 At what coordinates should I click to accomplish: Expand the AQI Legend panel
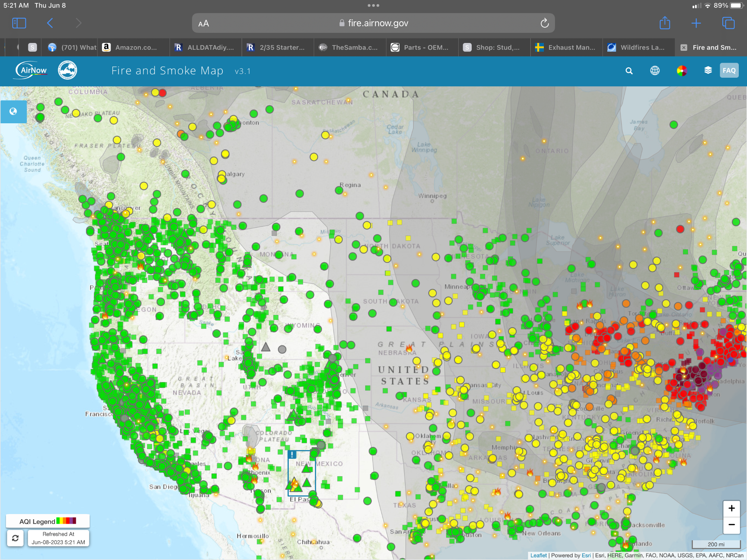coord(47,521)
